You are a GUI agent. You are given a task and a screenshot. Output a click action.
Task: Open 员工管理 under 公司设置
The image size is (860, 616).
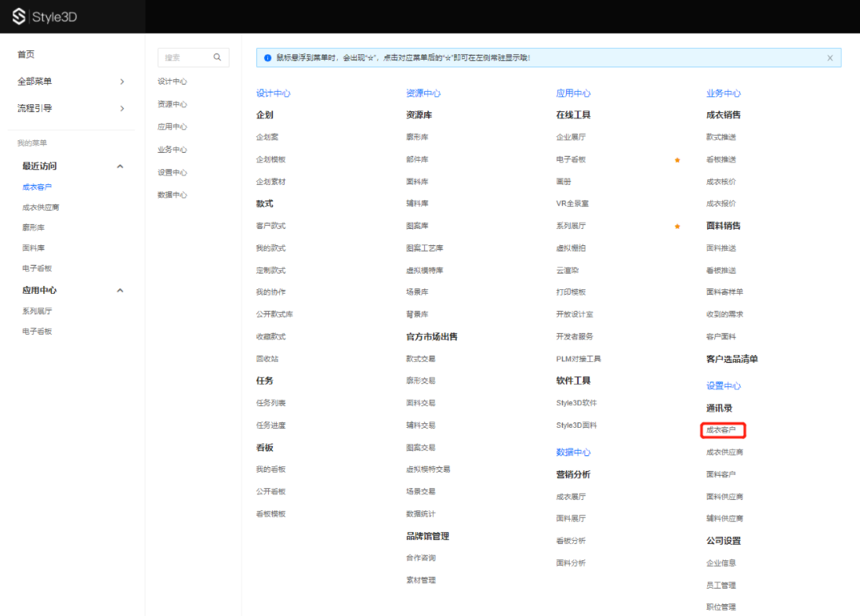720,585
